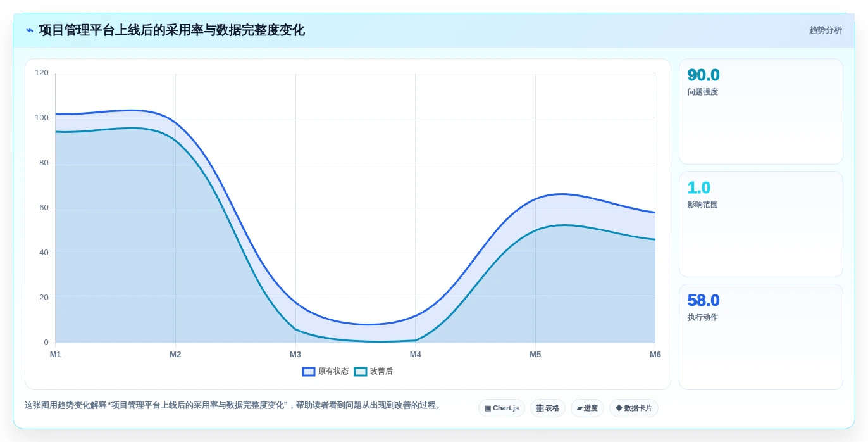Click the M3 x-axis label
Image resolution: width=868 pixels, height=442 pixels.
(295, 355)
